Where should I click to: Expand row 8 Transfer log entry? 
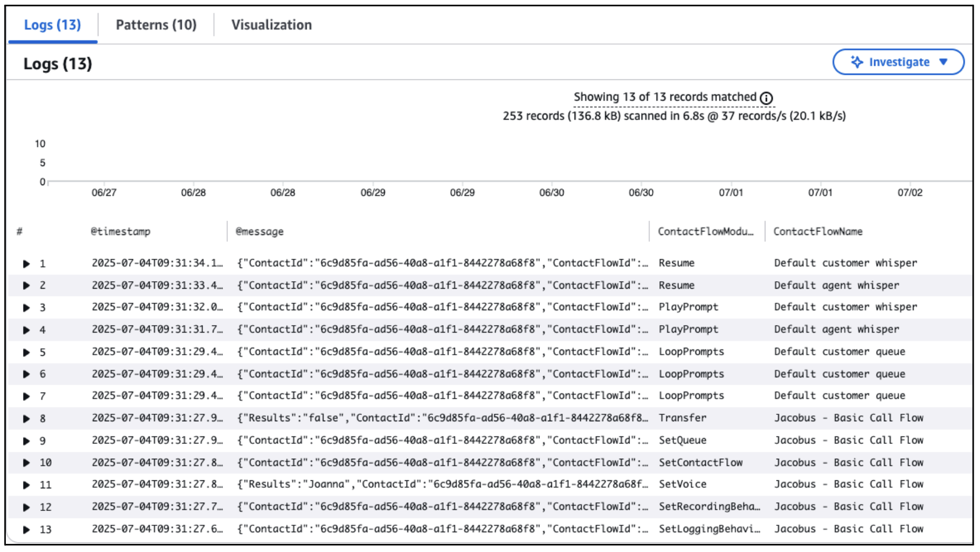point(26,419)
